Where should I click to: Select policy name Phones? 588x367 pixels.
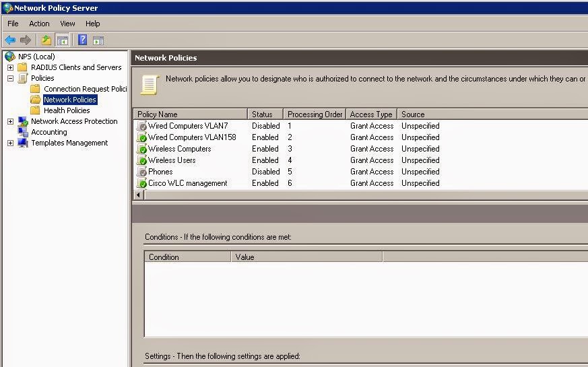pos(160,172)
